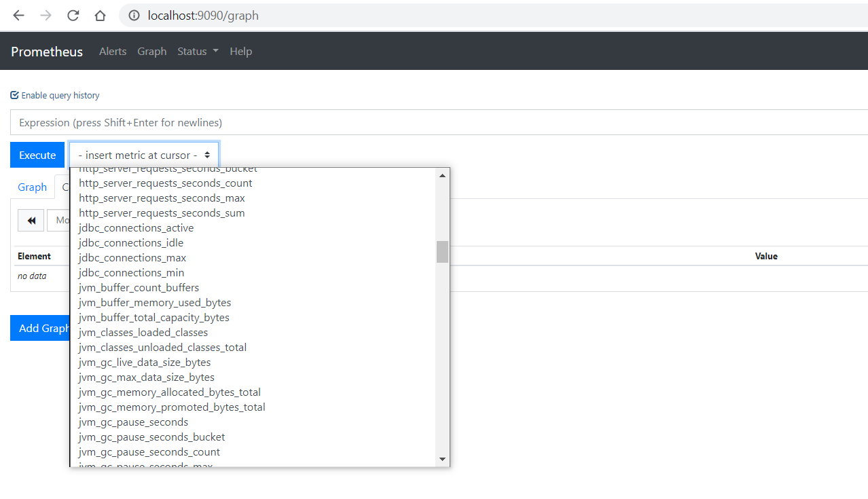Go to the browser home icon
This screenshot has height=499, width=868.
(100, 15)
